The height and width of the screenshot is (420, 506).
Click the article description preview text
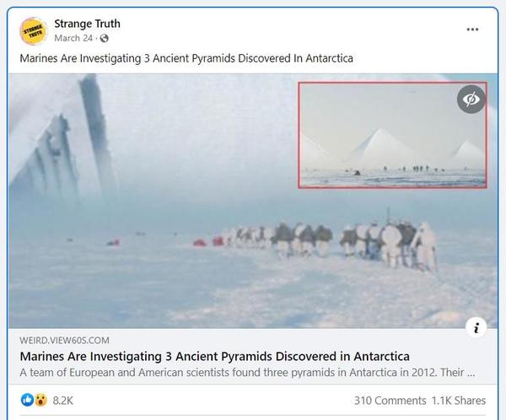pyautogui.click(x=247, y=373)
